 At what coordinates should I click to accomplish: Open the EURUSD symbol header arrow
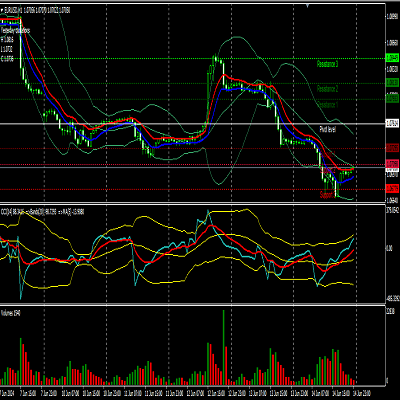coord(2,10)
